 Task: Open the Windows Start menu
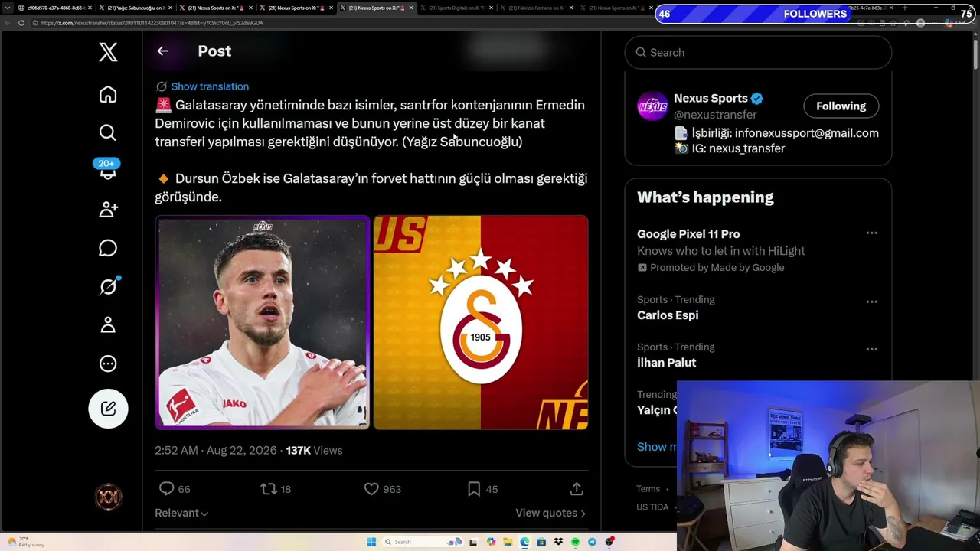[x=371, y=542]
